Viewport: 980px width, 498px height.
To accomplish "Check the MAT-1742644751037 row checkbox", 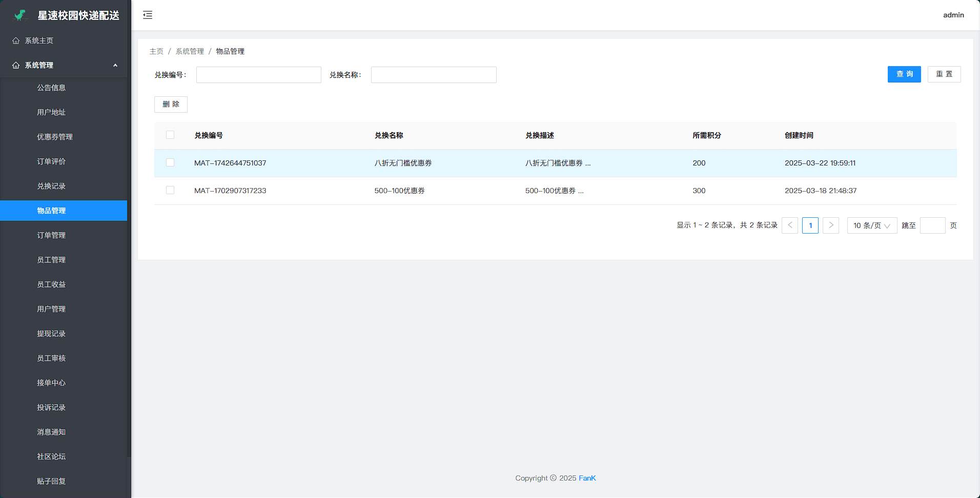I will (x=170, y=163).
